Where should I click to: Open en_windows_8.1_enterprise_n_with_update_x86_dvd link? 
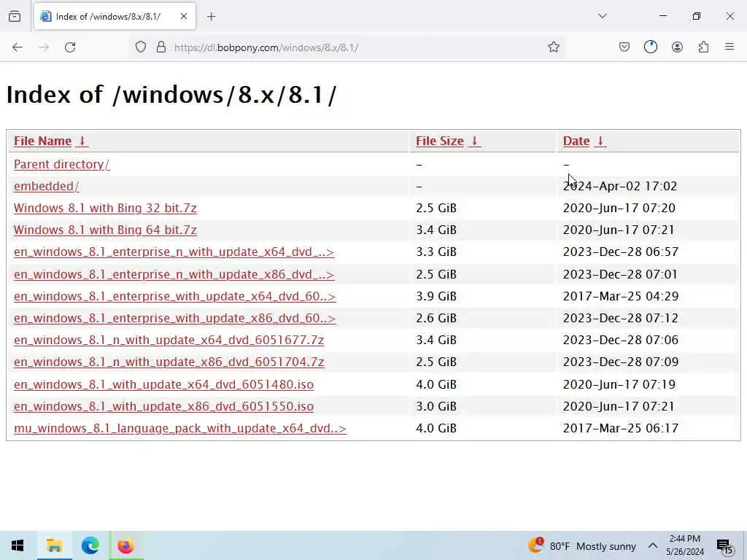point(174,275)
